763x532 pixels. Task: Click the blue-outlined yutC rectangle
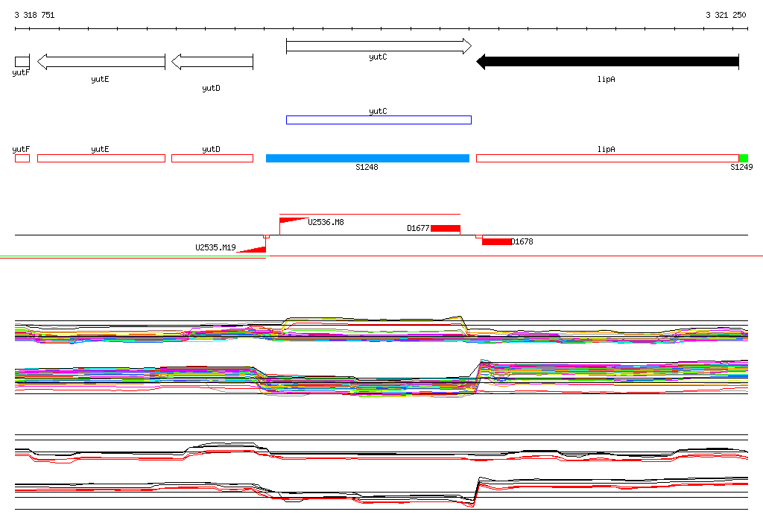tap(379, 120)
